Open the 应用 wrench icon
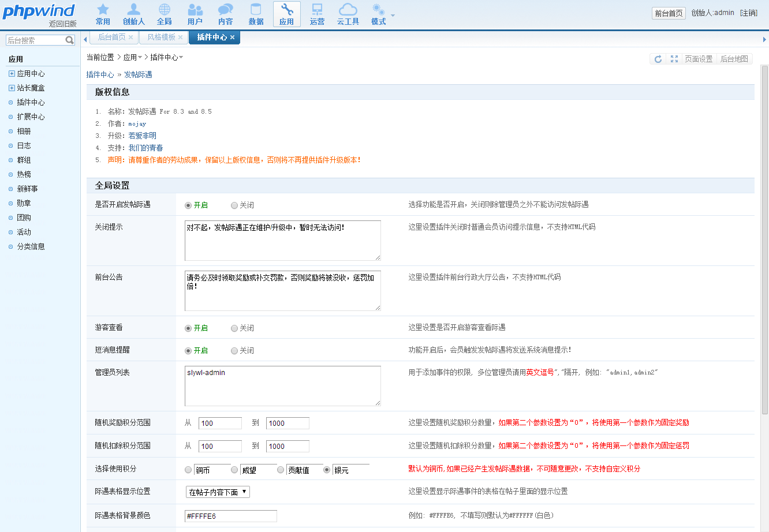769x532 pixels. point(287,14)
